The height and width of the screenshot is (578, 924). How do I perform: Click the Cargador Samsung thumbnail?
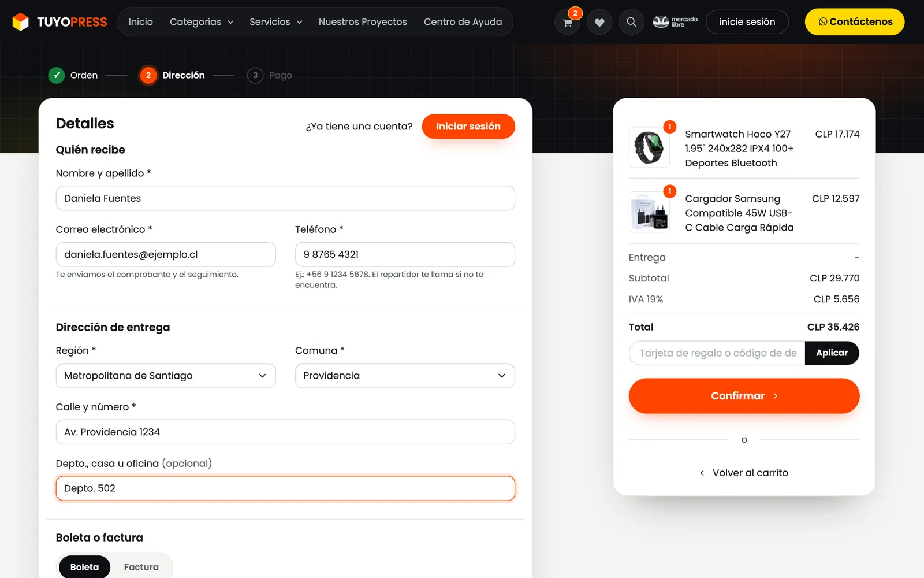tap(649, 212)
